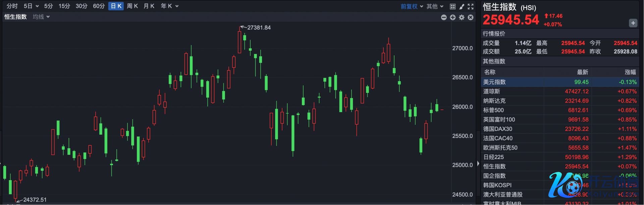Zoom out chart with minus icon

tap(444, 17)
